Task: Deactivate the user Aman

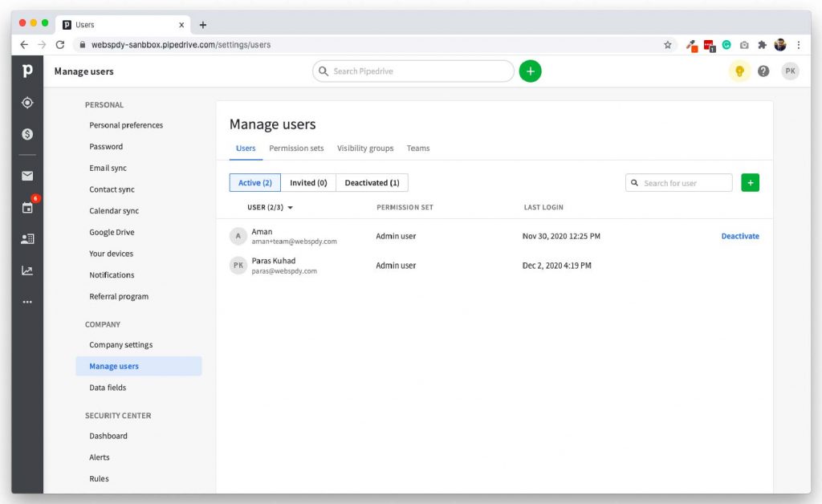Action: [x=739, y=236]
